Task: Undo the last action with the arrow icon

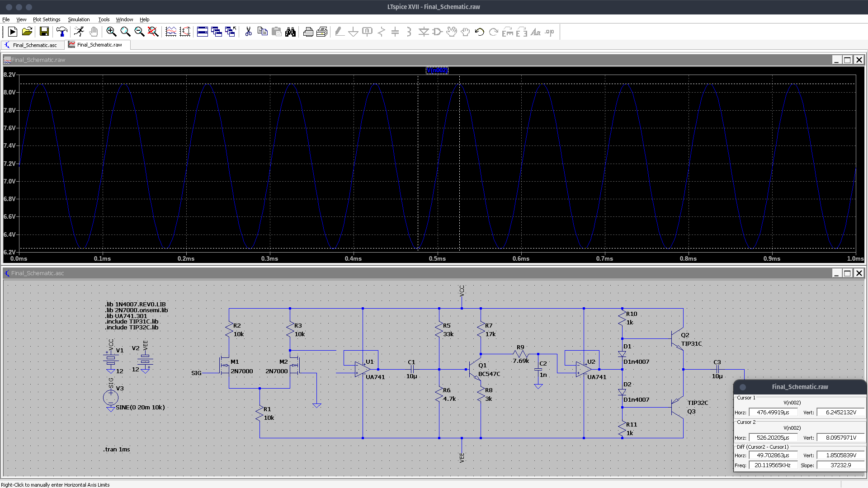Action: click(x=480, y=32)
